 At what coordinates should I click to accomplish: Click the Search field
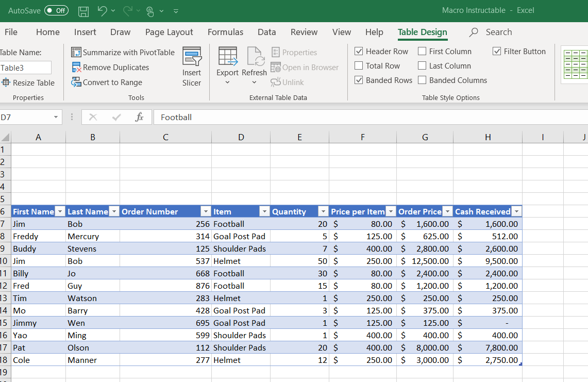[x=499, y=32]
